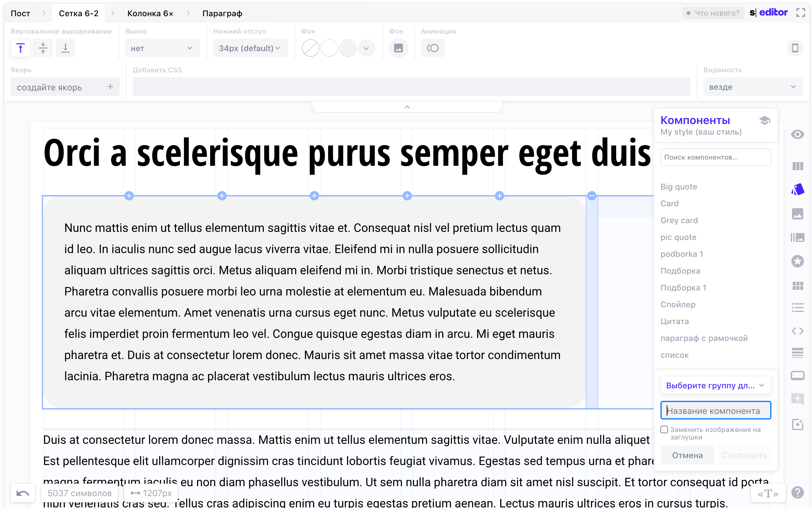Click the Поиск компонентов search field
This screenshot has width=812, height=508.
click(715, 157)
